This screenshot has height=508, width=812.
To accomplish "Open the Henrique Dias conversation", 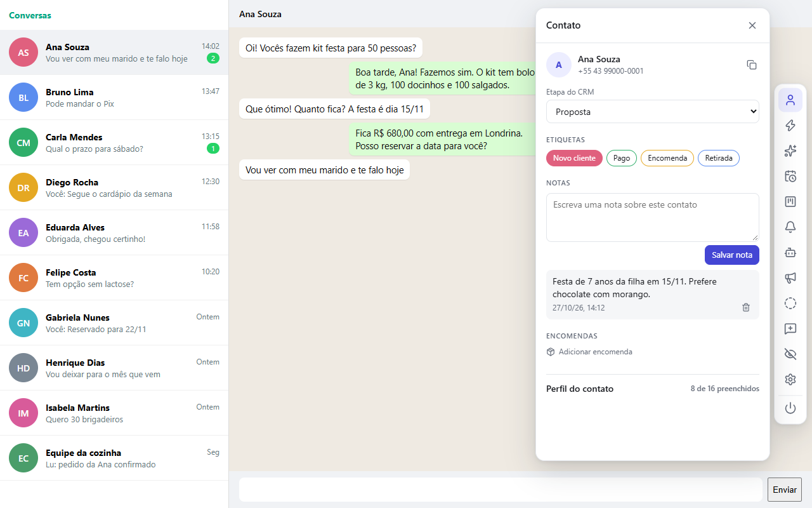I will [114, 368].
